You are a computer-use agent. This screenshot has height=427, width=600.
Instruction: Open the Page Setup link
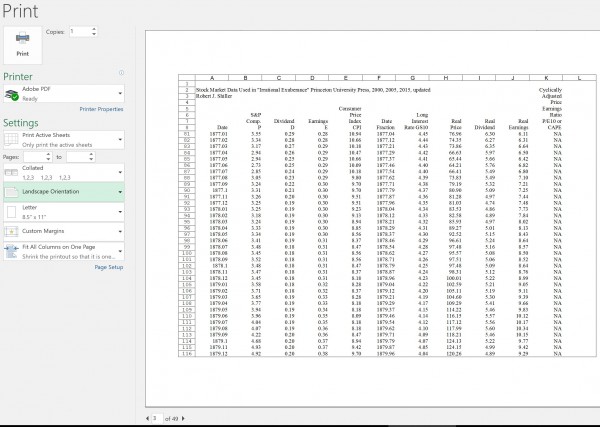[x=109, y=268]
